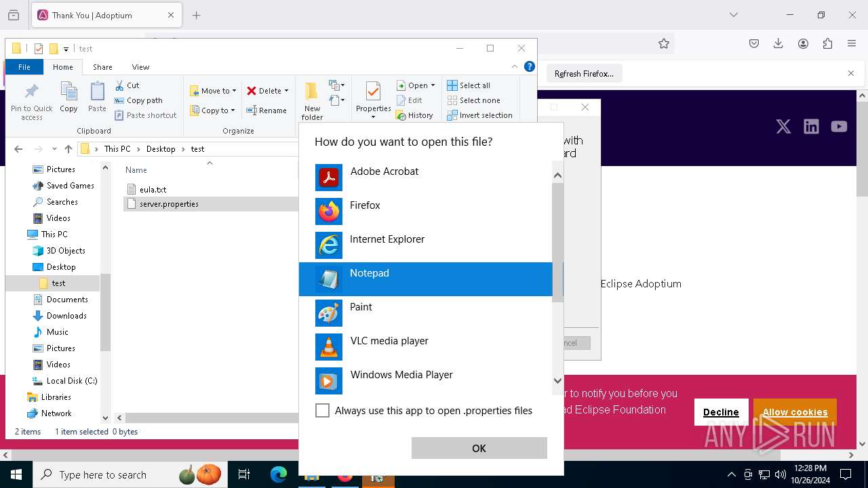This screenshot has height=488, width=868.
Task: Open the Move to dropdown
Action: 213,91
